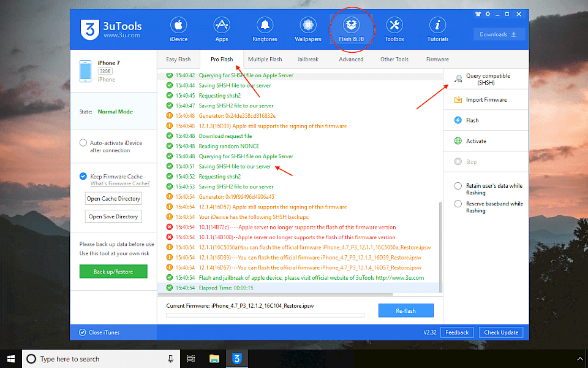Switch to Pro Flash tab

point(222,59)
